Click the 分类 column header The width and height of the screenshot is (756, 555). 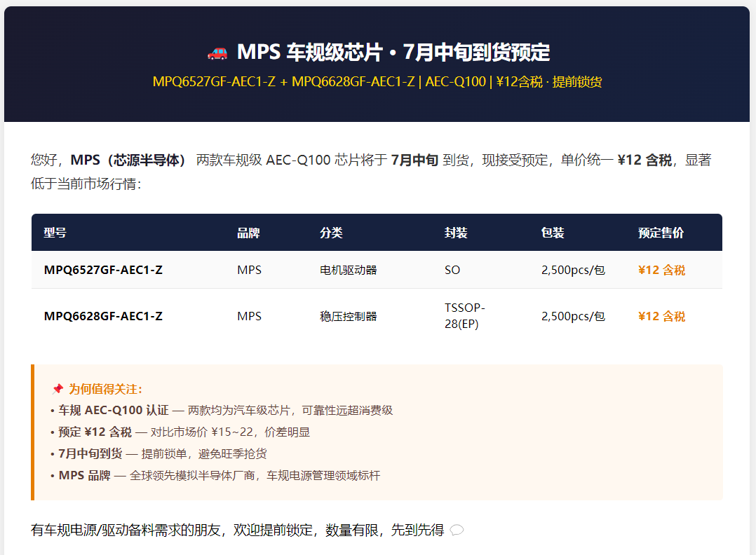coord(331,233)
